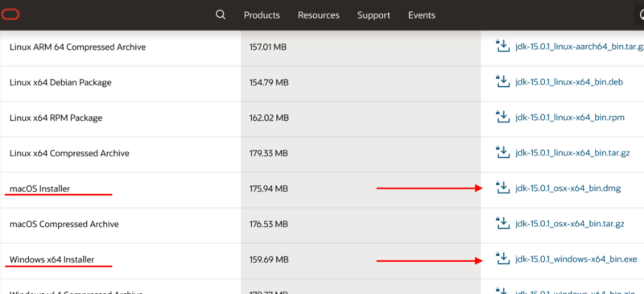The height and width of the screenshot is (294, 644).
Task: Click download icon for linux-x64 rpm
Action: point(502,117)
